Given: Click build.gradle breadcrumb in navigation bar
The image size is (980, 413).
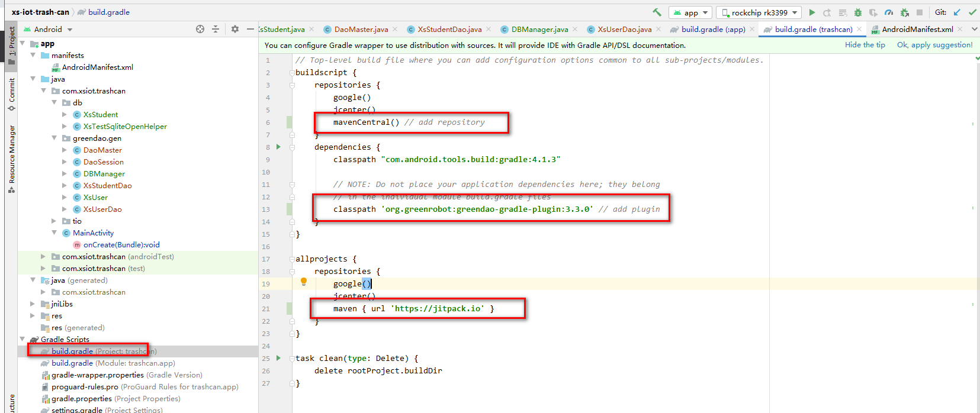Looking at the screenshot, I should click(104, 12).
